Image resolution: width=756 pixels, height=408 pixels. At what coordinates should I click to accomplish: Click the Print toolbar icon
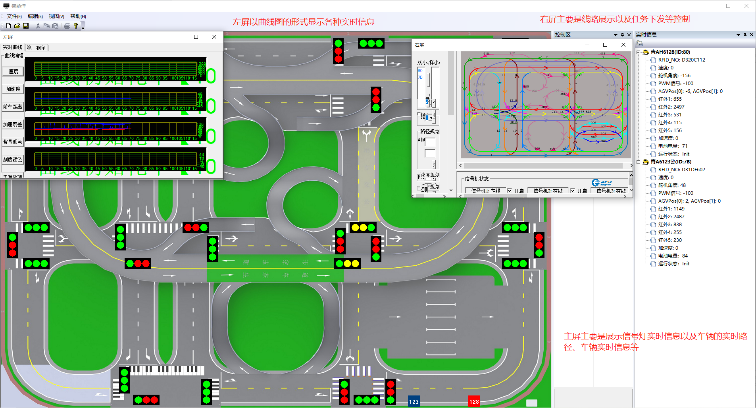pyautogui.click(x=66, y=25)
